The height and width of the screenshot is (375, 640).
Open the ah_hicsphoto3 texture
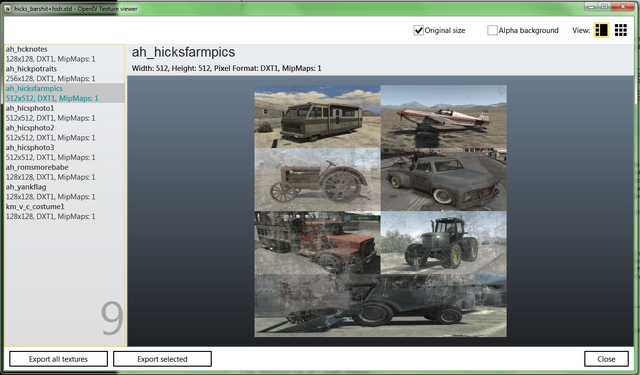pyautogui.click(x=64, y=152)
